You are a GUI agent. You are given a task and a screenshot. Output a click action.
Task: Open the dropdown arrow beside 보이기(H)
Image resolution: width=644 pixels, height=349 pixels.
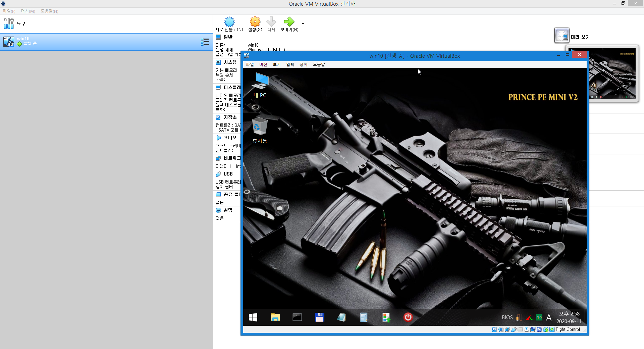(x=303, y=24)
